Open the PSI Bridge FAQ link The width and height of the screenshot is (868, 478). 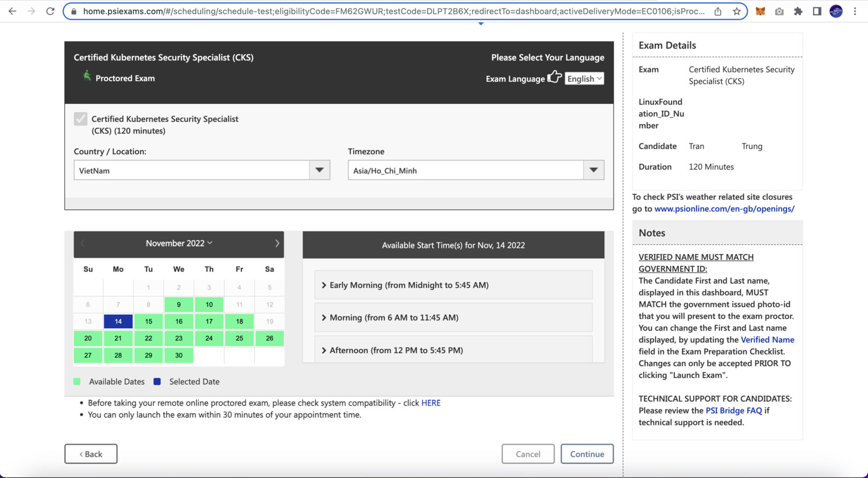coord(734,410)
